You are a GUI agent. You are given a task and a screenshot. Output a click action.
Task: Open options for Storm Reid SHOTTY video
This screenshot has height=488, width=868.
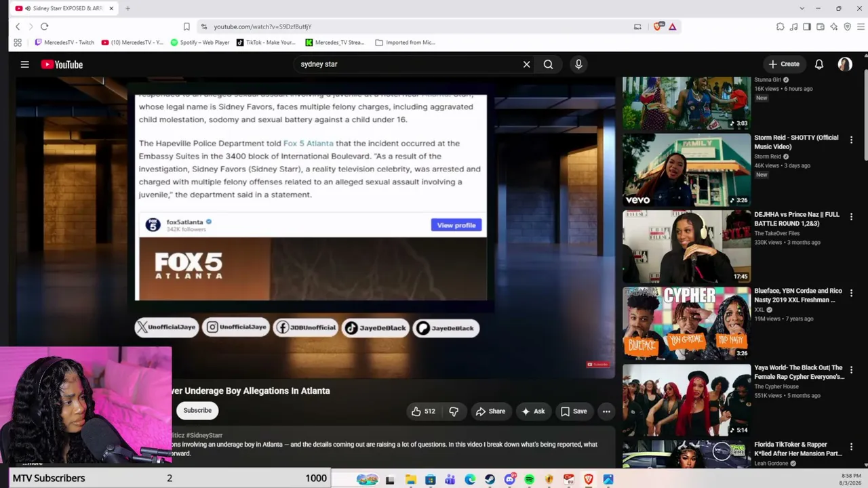click(x=851, y=140)
